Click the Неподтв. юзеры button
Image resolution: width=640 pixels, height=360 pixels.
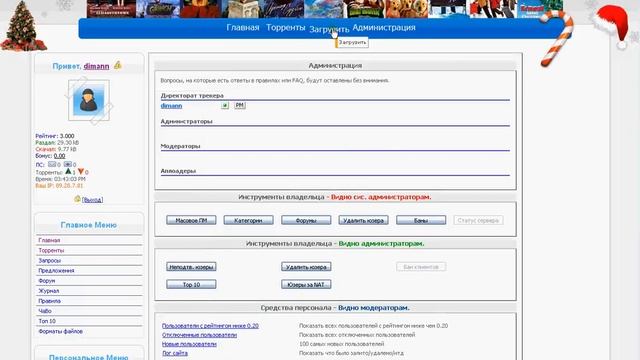[191, 267]
